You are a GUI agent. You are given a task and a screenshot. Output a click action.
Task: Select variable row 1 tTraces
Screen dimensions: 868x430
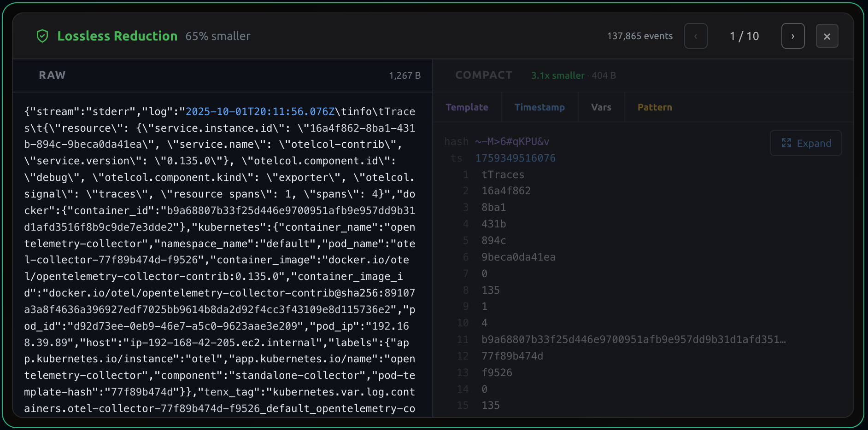503,174
